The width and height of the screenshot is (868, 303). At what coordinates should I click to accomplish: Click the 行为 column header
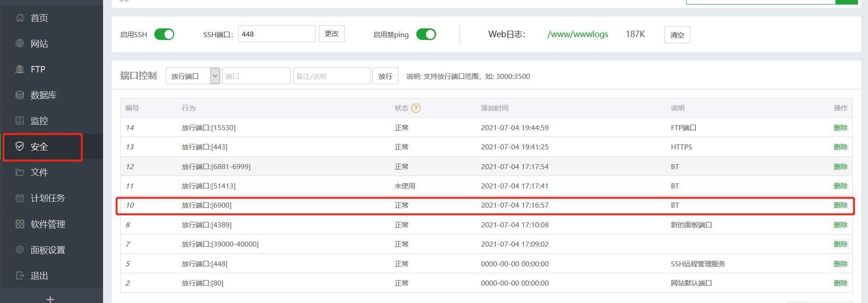tap(189, 108)
